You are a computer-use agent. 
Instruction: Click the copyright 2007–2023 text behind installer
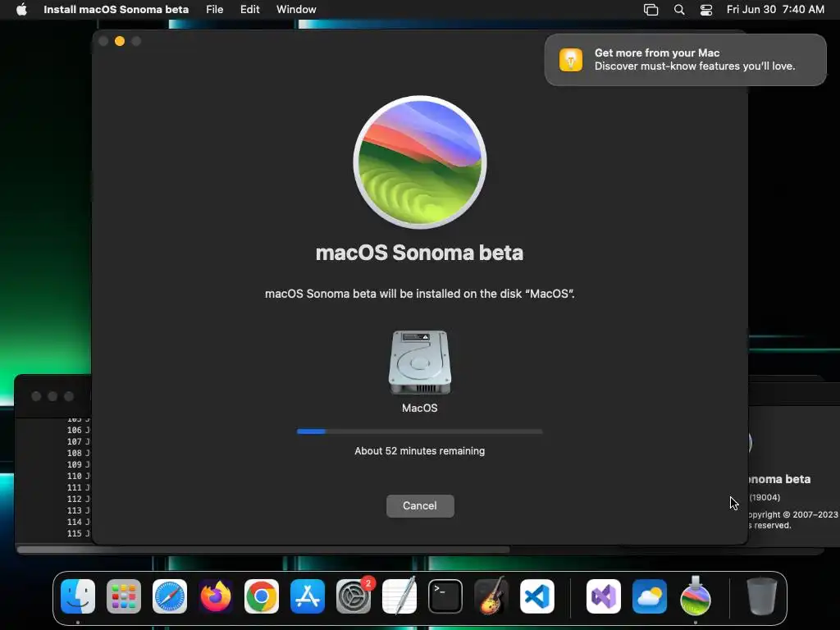pyautogui.click(x=793, y=514)
